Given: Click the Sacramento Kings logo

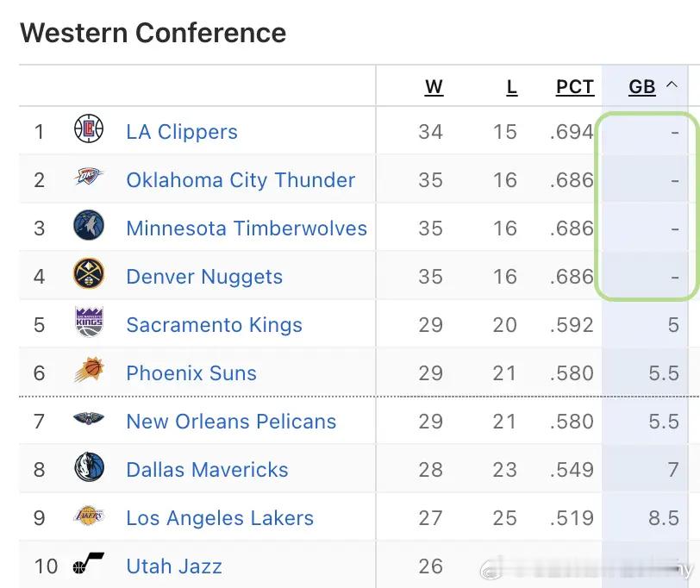Looking at the screenshot, I should [x=89, y=323].
